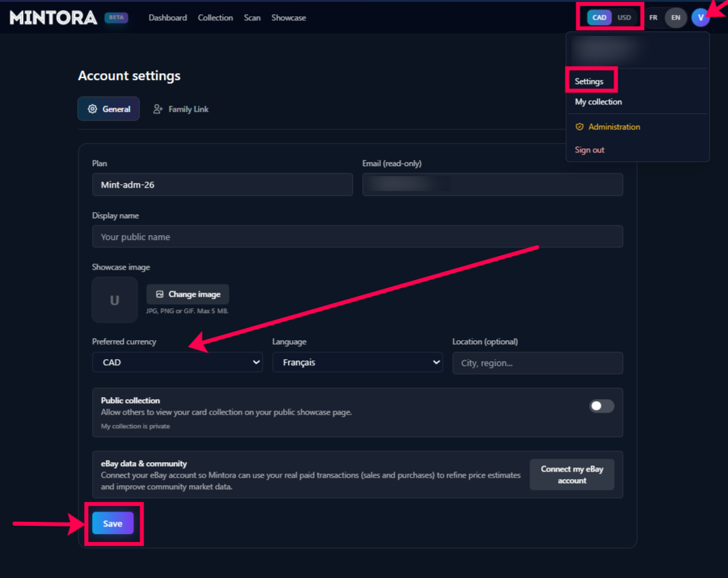Select EN interface language

[x=675, y=18]
